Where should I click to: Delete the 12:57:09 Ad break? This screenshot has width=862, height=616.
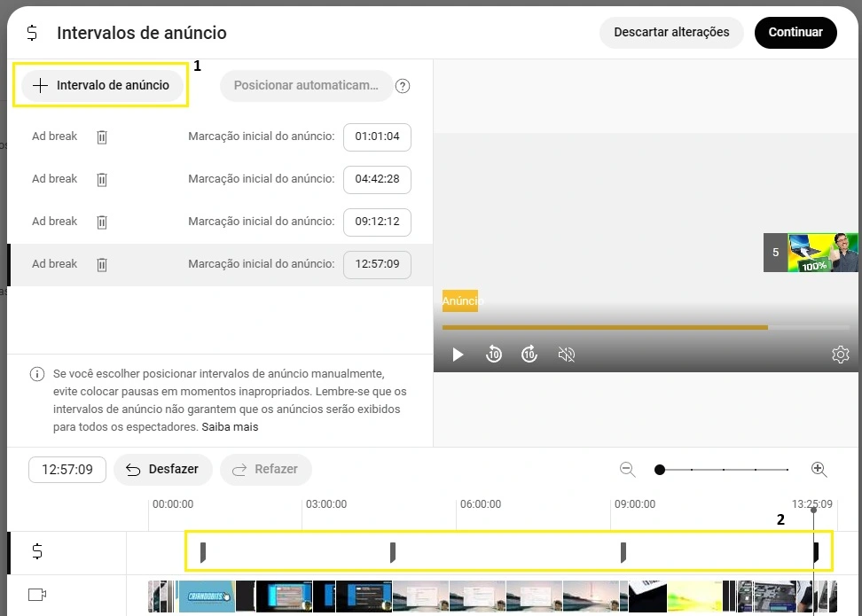[x=102, y=264]
